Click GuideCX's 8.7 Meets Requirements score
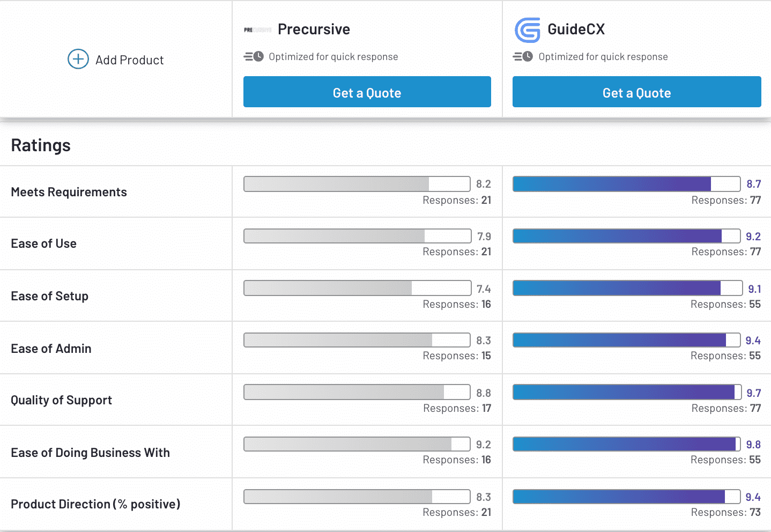 tap(754, 184)
